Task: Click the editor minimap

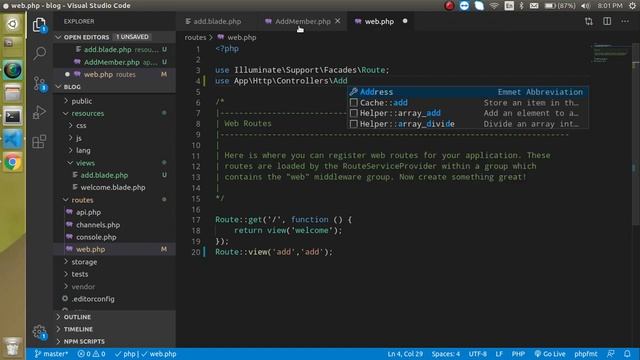Action: click(610, 53)
